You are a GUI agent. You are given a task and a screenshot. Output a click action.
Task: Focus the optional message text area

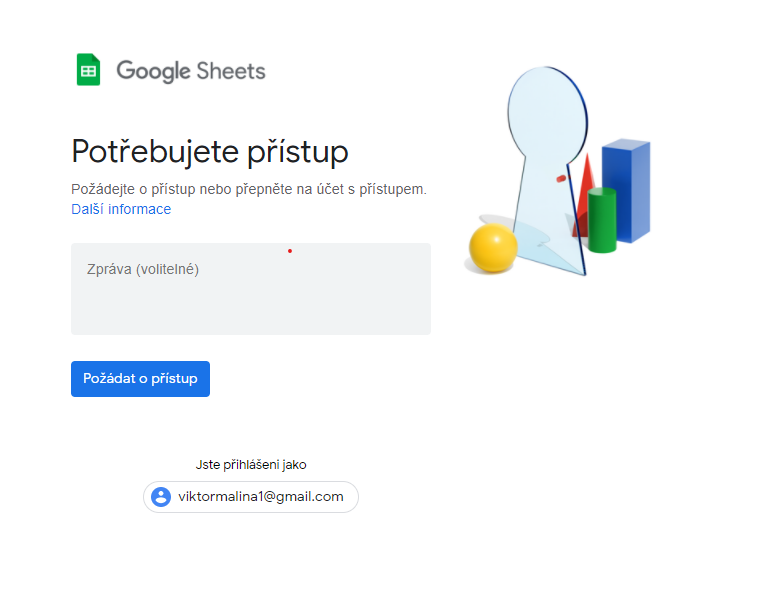[250, 300]
